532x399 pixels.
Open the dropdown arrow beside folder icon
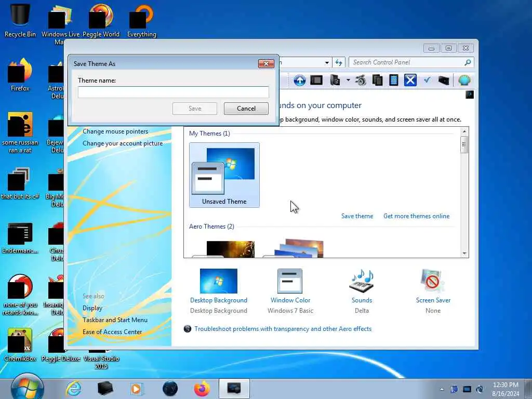point(348,81)
